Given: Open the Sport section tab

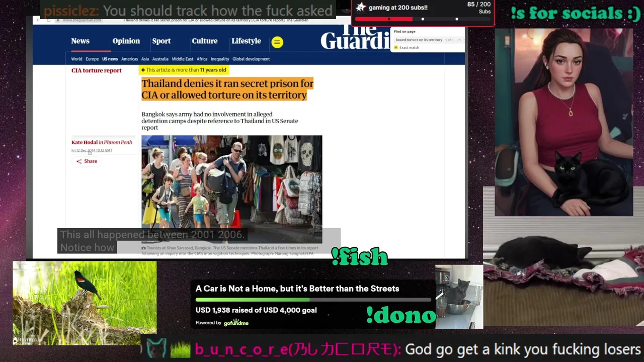Looking at the screenshot, I should point(162,41).
